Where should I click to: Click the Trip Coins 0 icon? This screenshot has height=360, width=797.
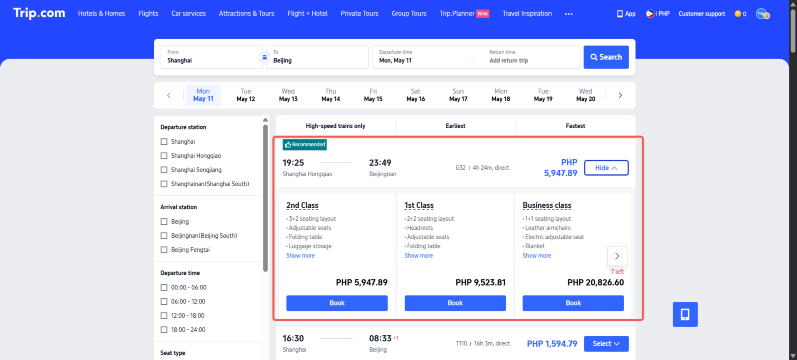pyautogui.click(x=740, y=14)
